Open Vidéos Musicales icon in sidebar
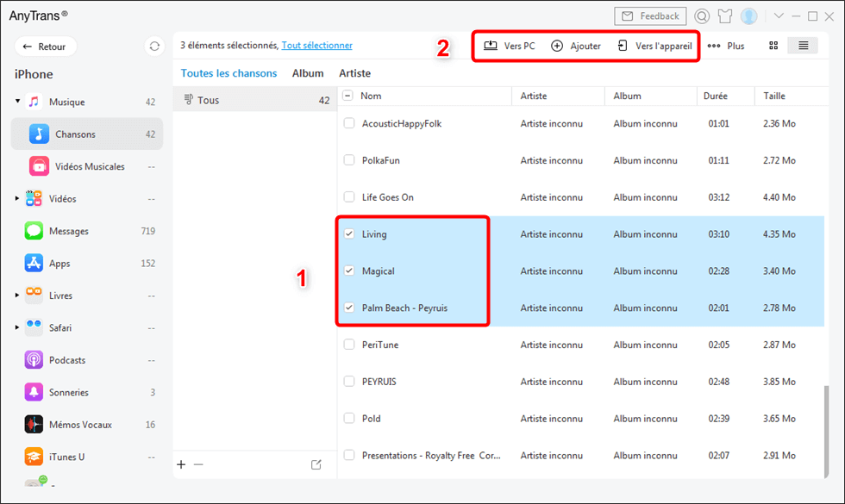Screen dimensions: 845x504 [39, 166]
